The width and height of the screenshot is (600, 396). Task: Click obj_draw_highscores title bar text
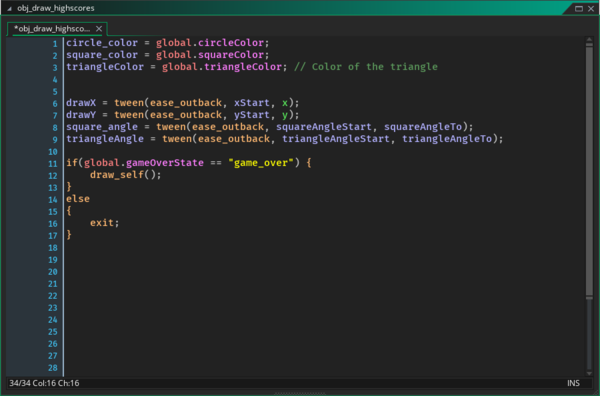[x=55, y=8]
